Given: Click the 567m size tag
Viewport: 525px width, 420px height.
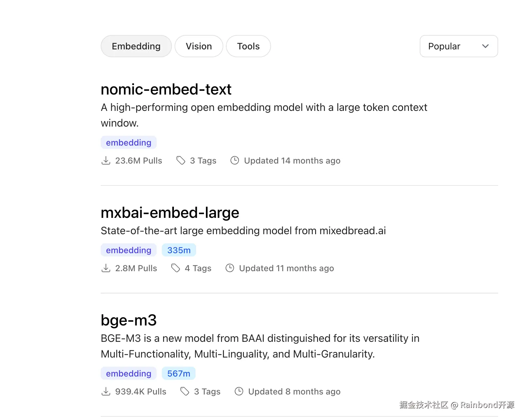Looking at the screenshot, I should tap(178, 374).
